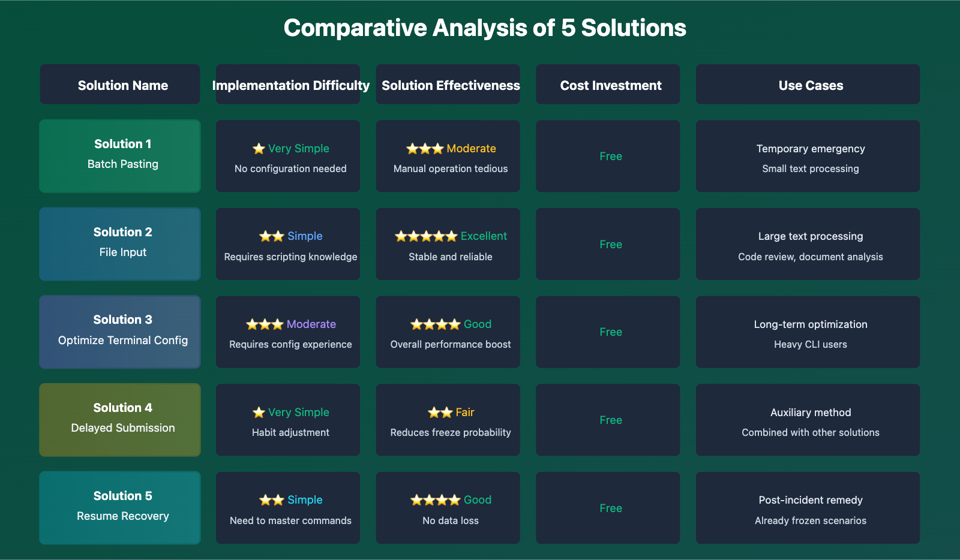Click the single star beside Solution 1's Very Simple
Screen dimensions: 960x560
[259, 149]
